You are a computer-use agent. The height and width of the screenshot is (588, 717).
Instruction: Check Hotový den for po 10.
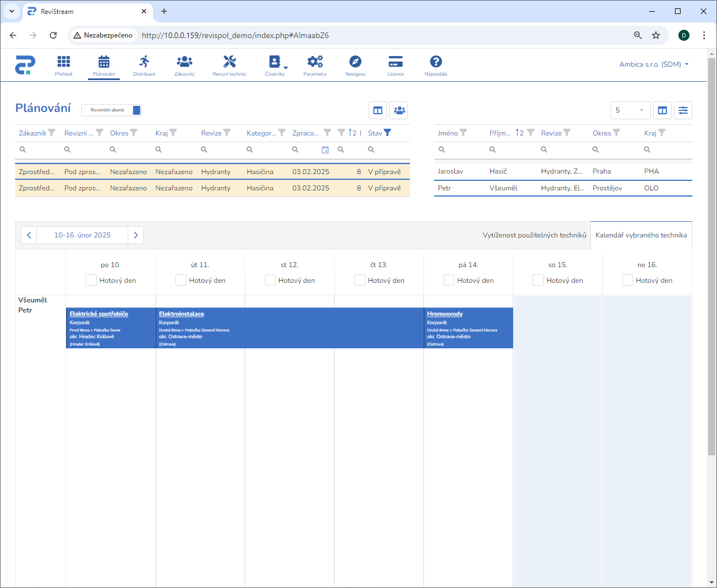91,280
